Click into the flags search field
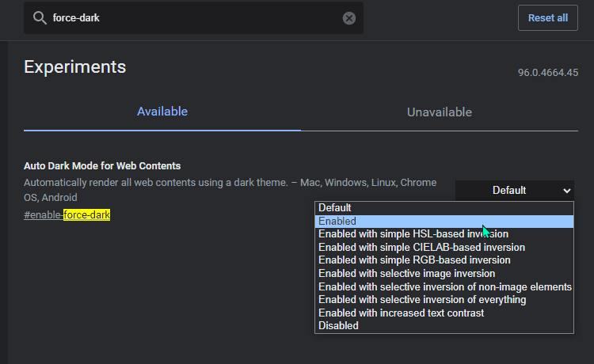This screenshot has height=364, width=594. [x=195, y=17]
